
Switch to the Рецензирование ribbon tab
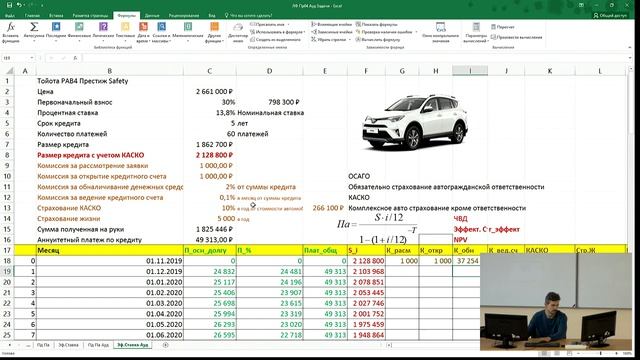coord(184,16)
